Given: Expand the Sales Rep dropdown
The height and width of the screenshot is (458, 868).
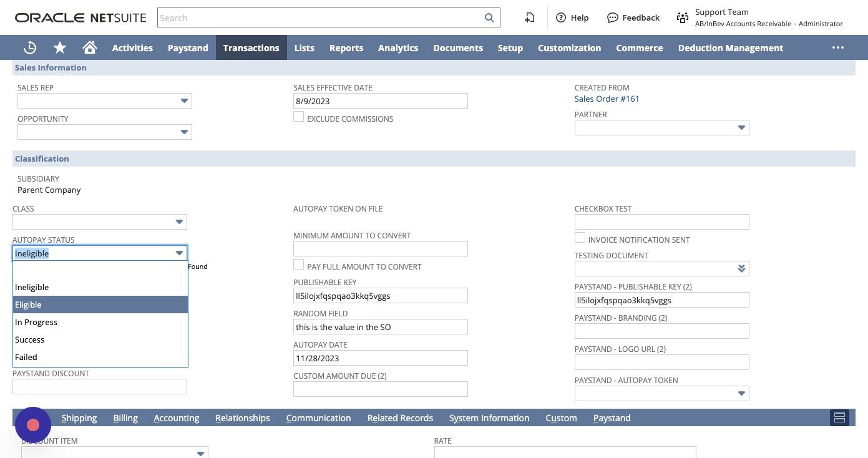Looking at the screenshot, I should click(x=184, y=101).
